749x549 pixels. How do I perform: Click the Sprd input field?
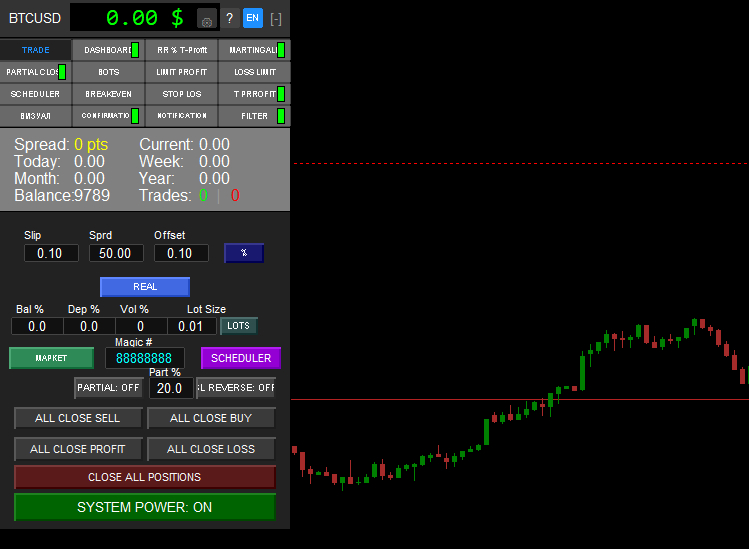[x=116, y=253]
